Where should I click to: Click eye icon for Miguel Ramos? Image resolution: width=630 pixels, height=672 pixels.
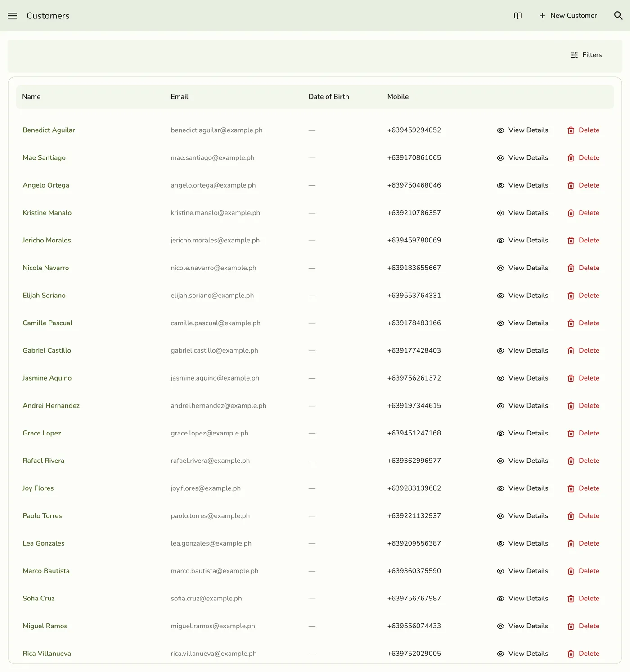click(x=500, y=626)
